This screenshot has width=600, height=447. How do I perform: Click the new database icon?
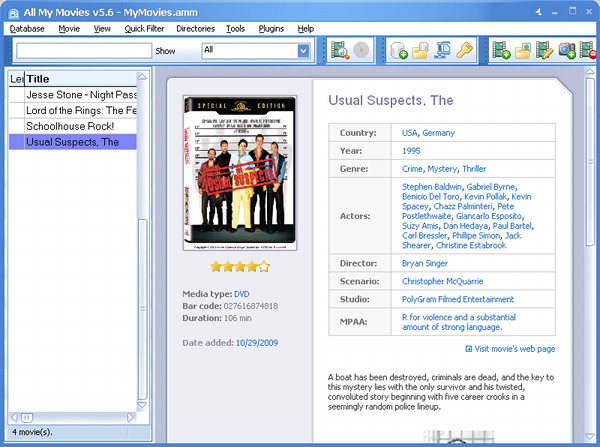399,50
